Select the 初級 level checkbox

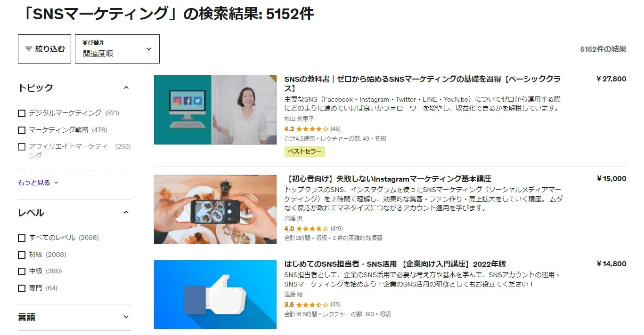click(x=22, y=255)
